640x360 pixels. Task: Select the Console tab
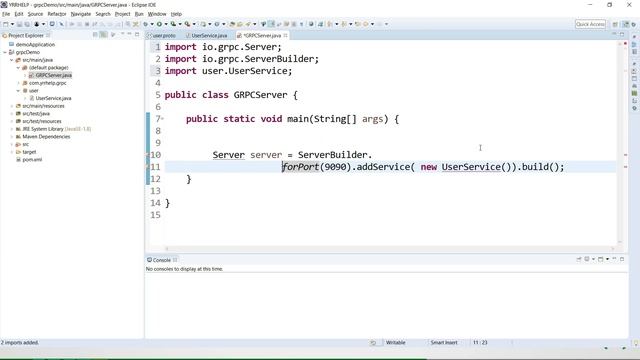162,260
